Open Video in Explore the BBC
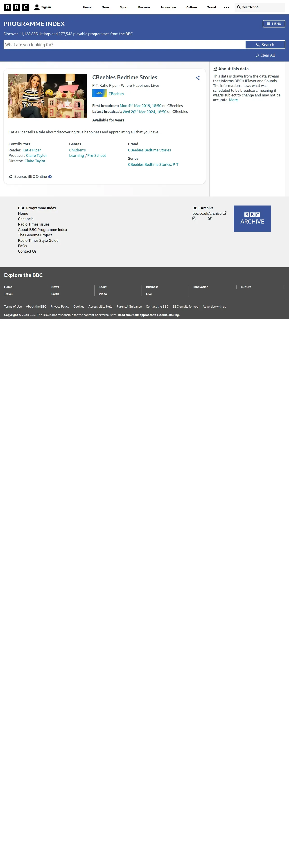Image resolution: width=289 pixels, height=868 pixels. 103,294
